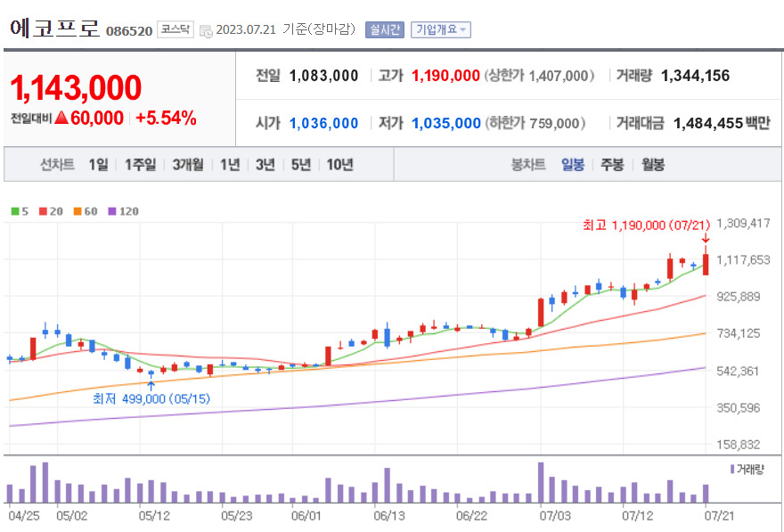Click the 07/03 date axis label
Viewport: 784px width, 532px height.
554,515
